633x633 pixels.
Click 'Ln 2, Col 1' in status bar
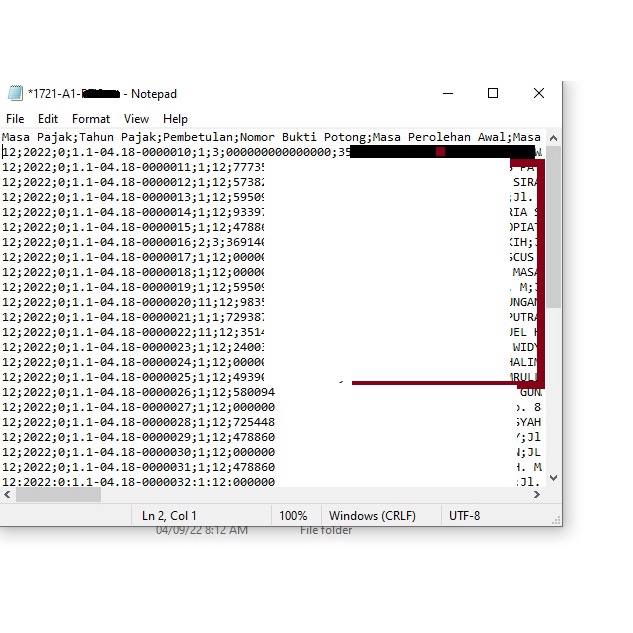169,516
